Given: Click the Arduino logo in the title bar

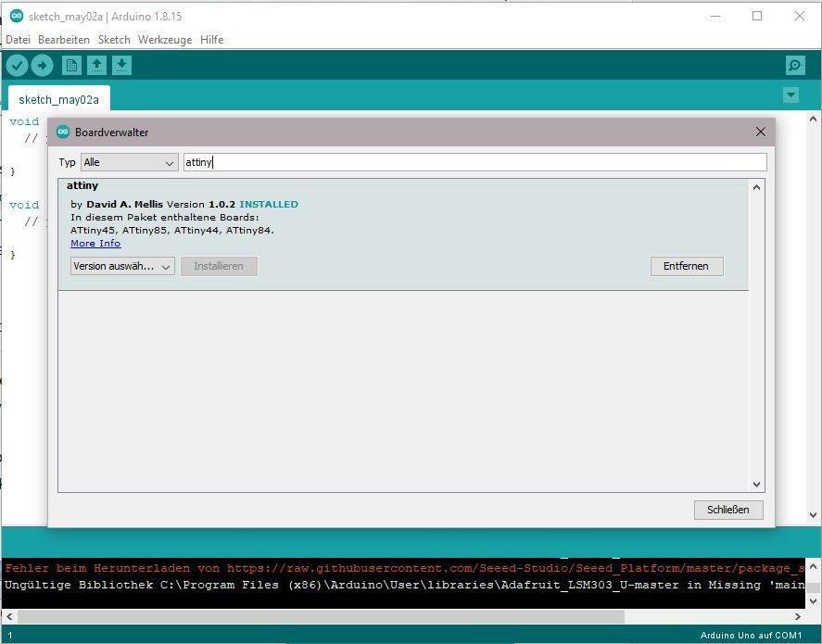Looking at the screenshot, I should [17, 17].
